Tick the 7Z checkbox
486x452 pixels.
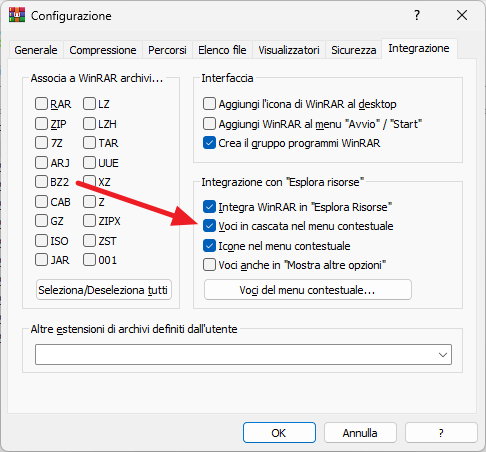coord(41,143)
